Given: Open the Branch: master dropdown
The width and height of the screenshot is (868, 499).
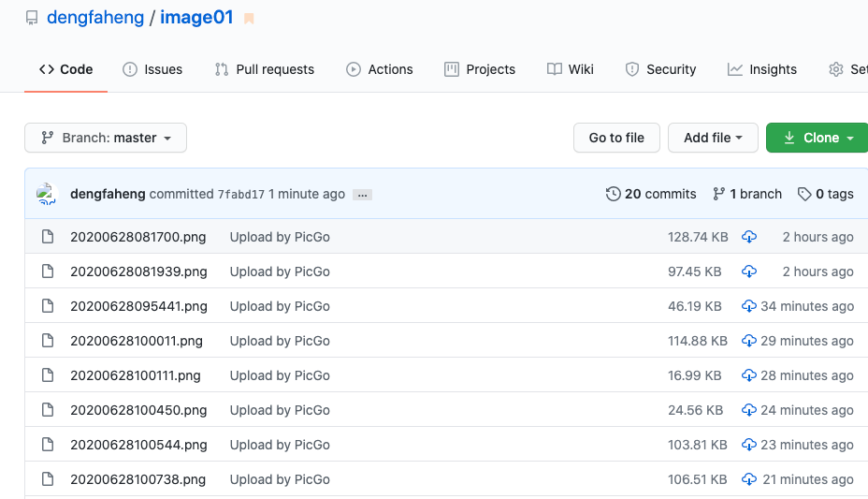Looking at the screenshot, I should pos(106,138).
